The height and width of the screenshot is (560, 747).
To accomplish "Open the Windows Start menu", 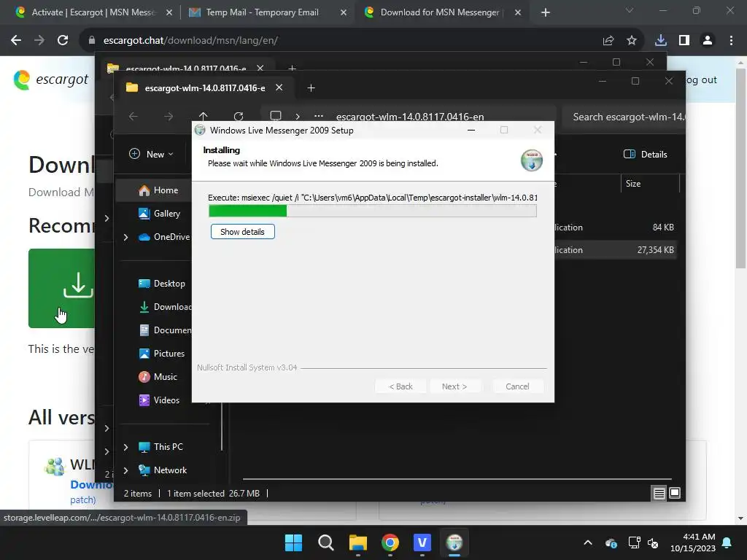I will 293,542.
